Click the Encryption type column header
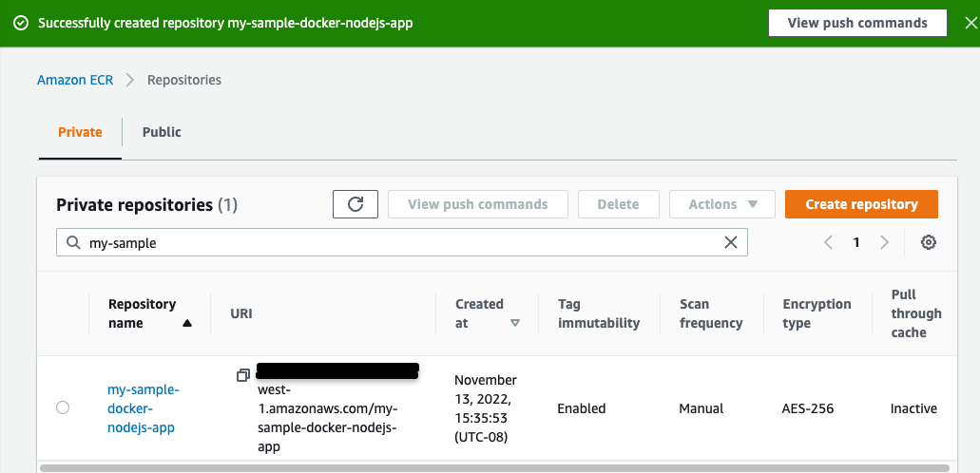Image resolution: width=980 pixels, height=473 pixels. pos(817,313)
